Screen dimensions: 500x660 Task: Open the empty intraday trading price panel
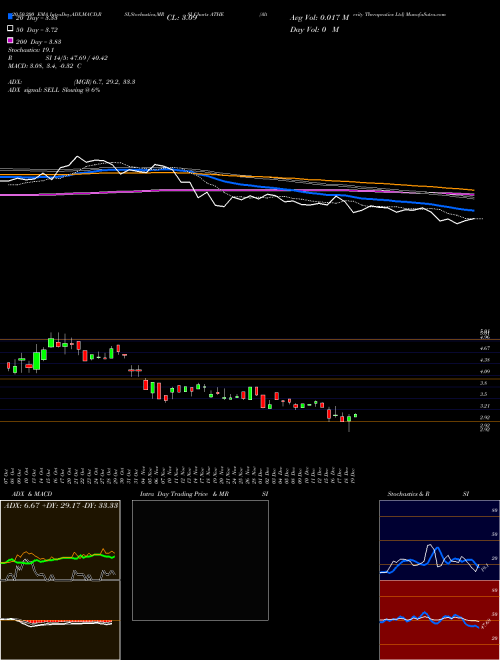[x=200, y=560]
